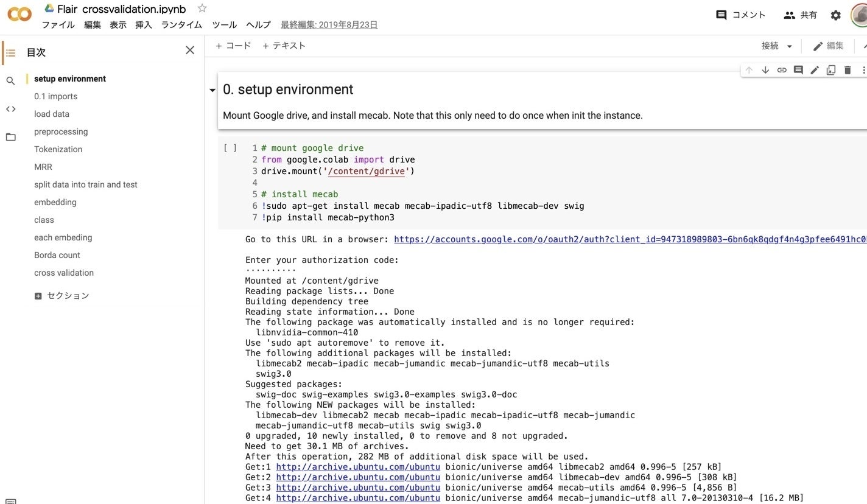Viewport: 867px width, 504px height.
Task: Open the code snippets panel
Action: [10, 110]
